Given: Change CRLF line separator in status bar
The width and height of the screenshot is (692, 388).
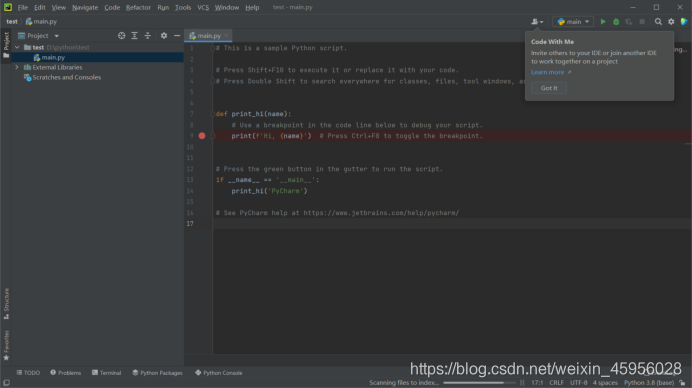Looking at the screenshot, I should pyautogui.click(x=557, y=383).
